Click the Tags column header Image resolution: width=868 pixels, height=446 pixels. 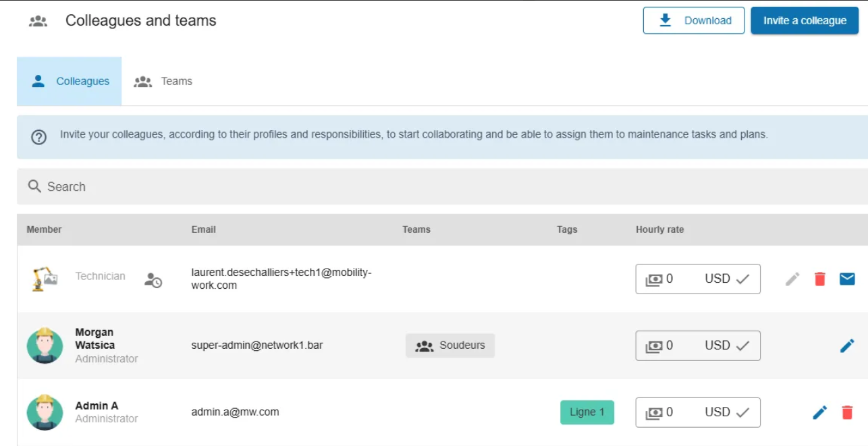pyautogui.click(x=567, y=229)
